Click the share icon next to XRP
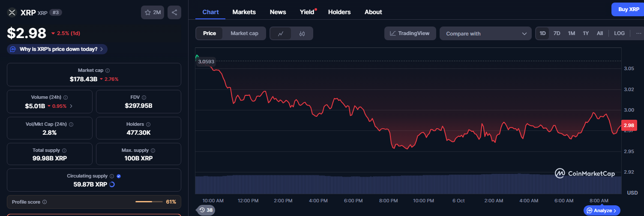Screen dimensions: 644x216 pyautogui.click(x=174, y=12)
